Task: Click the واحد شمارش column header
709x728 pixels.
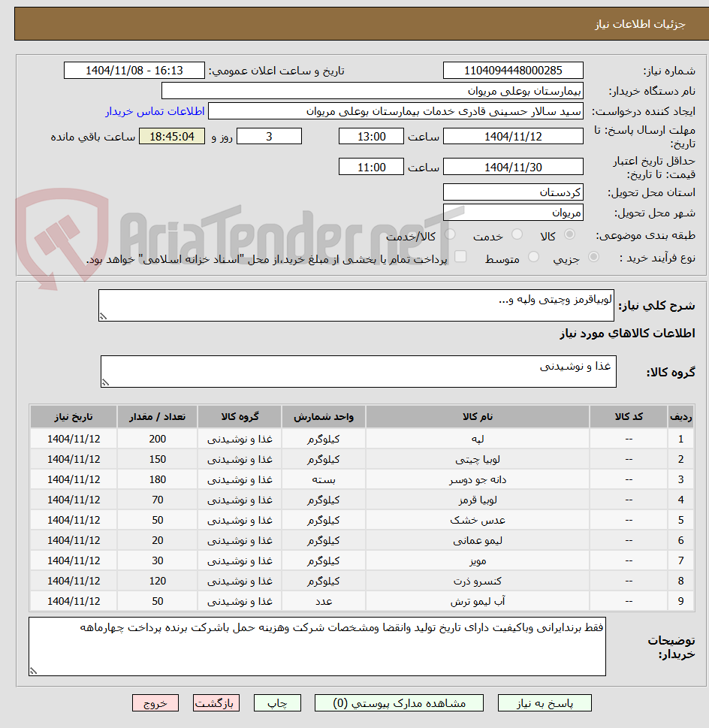Action: (x=324, y=416)
